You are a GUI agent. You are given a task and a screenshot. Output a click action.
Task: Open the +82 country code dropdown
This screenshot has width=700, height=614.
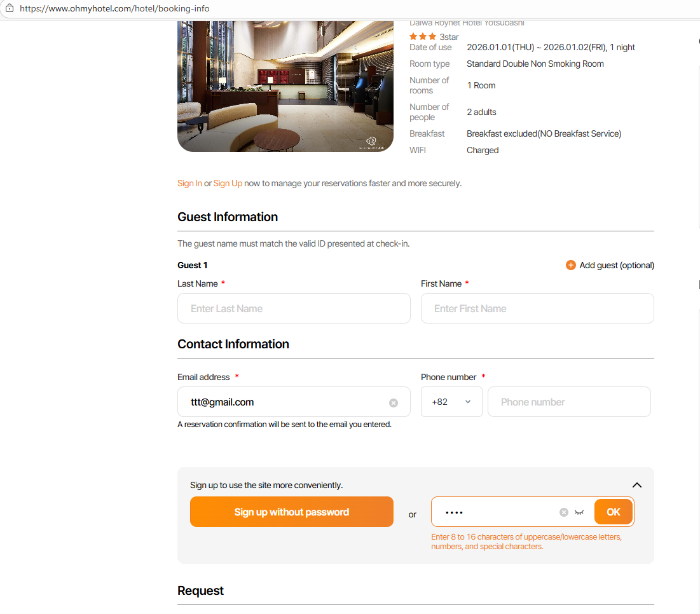coord(451,402)
